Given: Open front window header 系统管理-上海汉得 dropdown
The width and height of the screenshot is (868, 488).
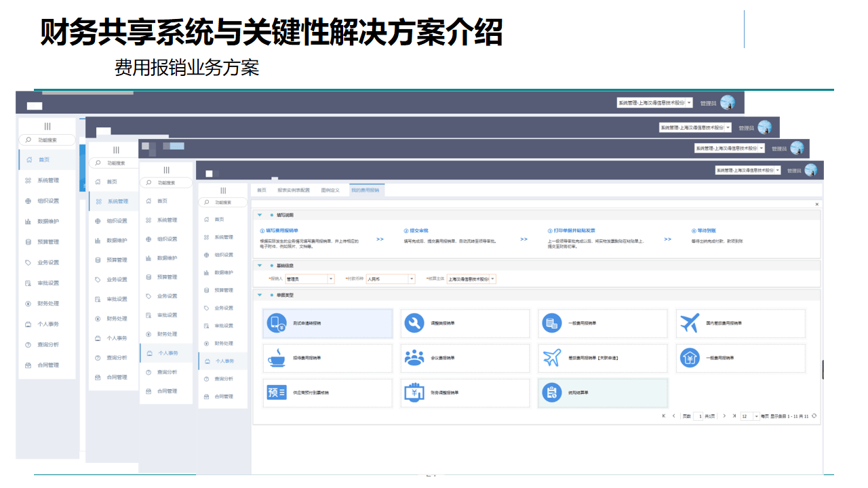Looking at the screenshot, I should pyautogui.click(x=748, y=170).
